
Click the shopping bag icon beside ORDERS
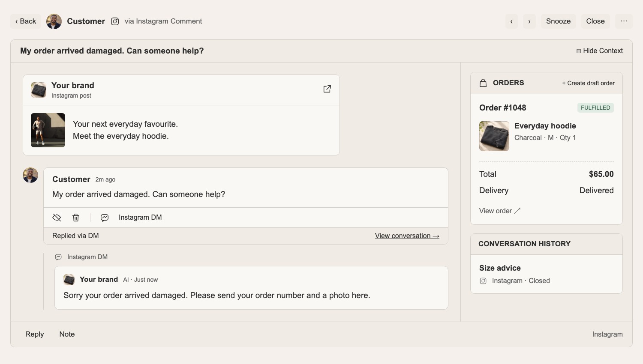483,83
